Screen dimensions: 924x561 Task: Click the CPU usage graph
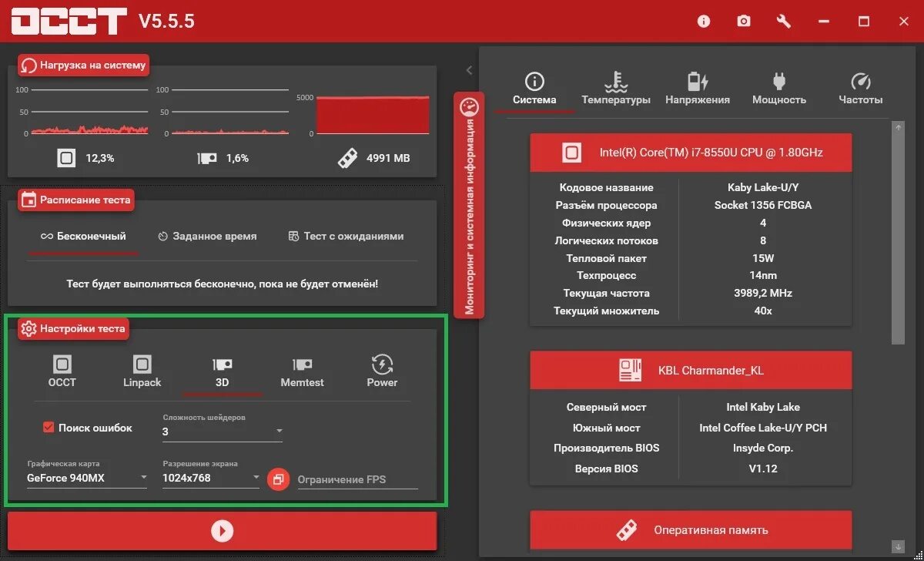[x=90, y=113]
